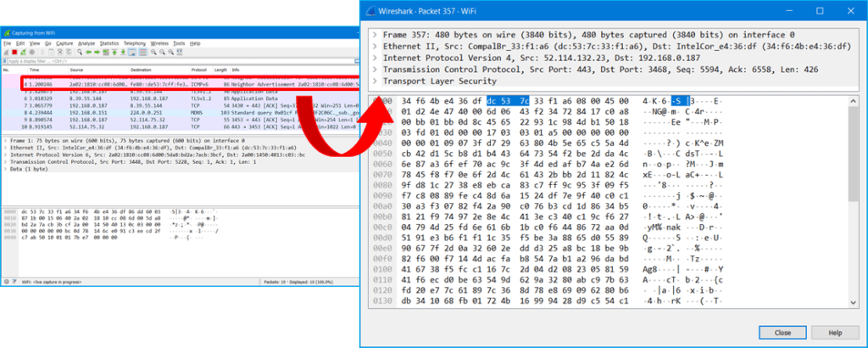Select packet 4, the ICMPv6 Neighbor Advertisement
The width and height of the screenshot is (868, 348).
[191, 84]
